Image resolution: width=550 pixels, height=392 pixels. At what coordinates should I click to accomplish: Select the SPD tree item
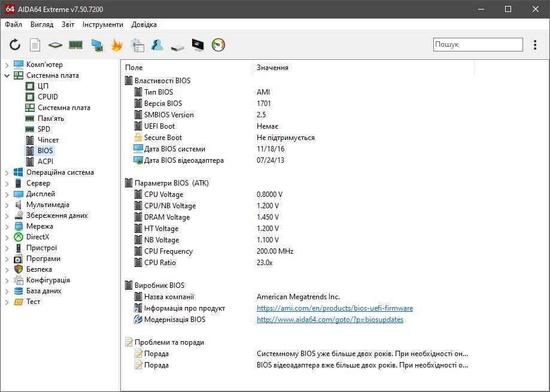(x=44, y=129)
